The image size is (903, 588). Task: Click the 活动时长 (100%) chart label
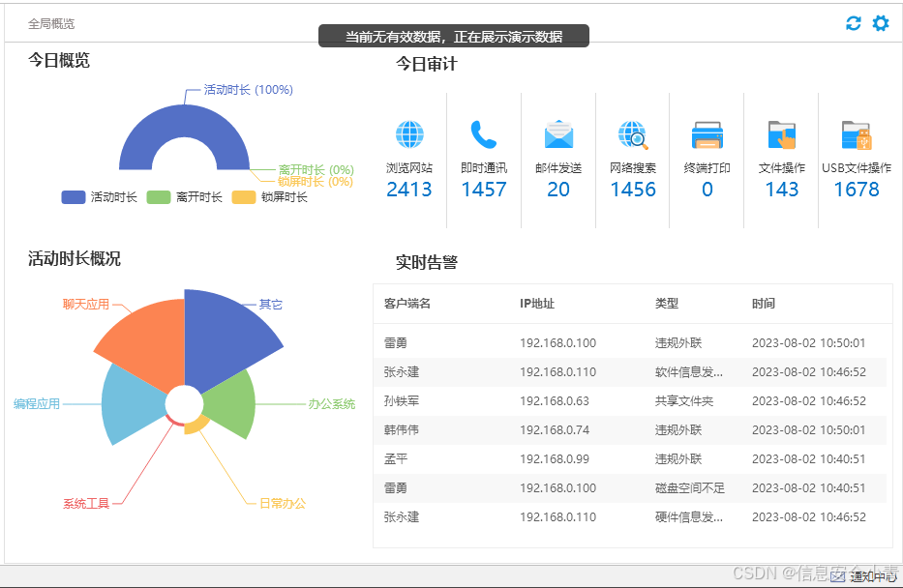tap(248, 90)
